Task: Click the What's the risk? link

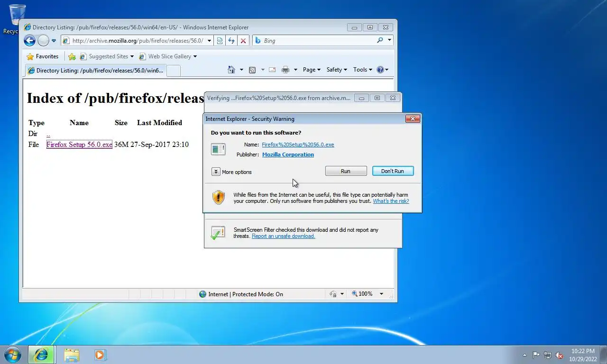Action: pos(391,201)
